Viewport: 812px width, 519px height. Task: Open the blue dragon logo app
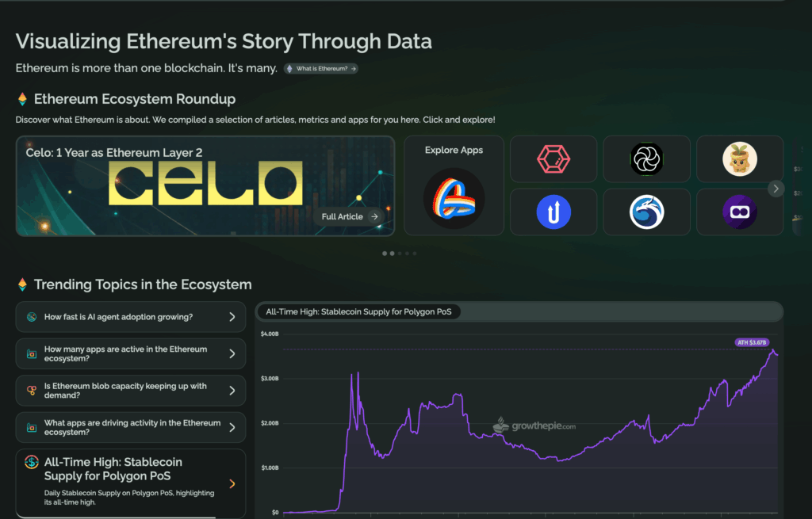tap(646, 212)
